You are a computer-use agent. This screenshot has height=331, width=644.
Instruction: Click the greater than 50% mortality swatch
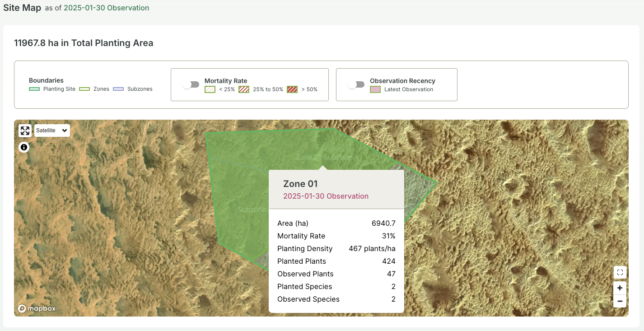coord(292,89)
